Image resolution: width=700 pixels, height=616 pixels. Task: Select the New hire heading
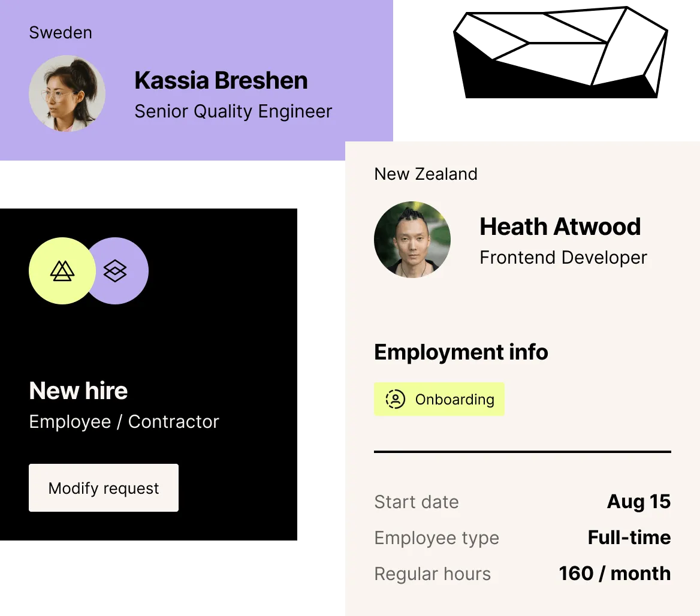click(79, 391)
